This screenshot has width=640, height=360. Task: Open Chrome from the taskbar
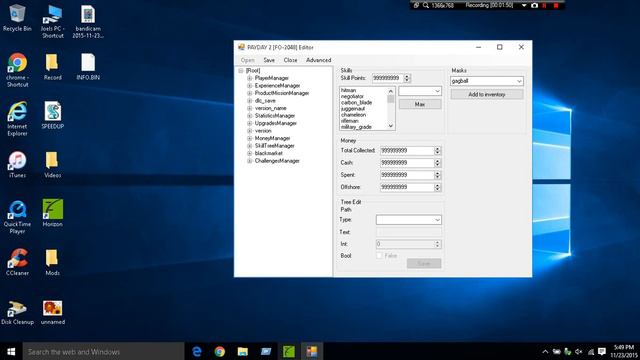220,351
